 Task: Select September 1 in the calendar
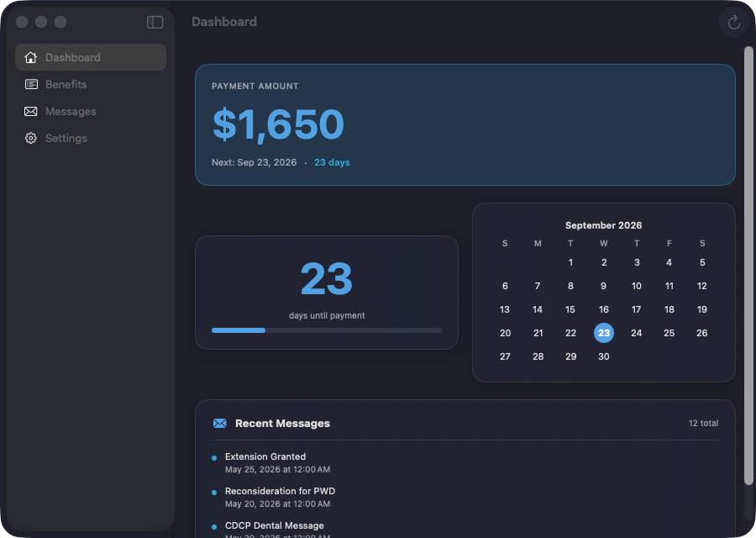[x=571, y=262]
